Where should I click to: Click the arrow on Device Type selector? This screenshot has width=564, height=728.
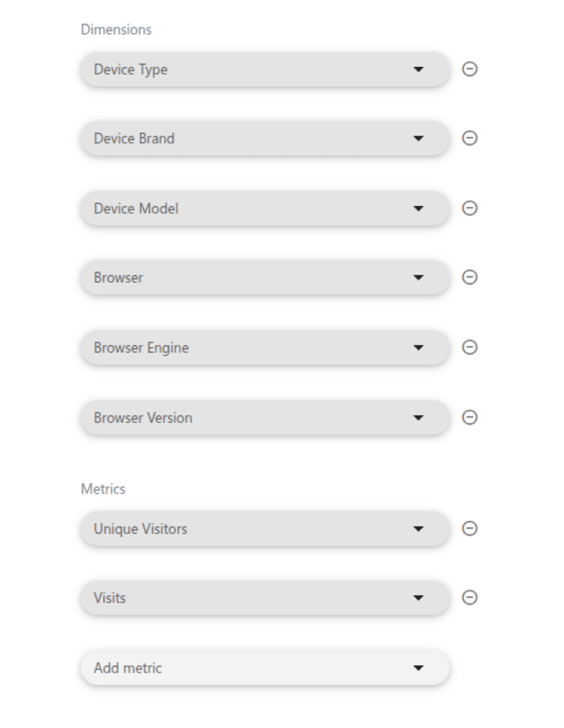click(x=418, y=69)
